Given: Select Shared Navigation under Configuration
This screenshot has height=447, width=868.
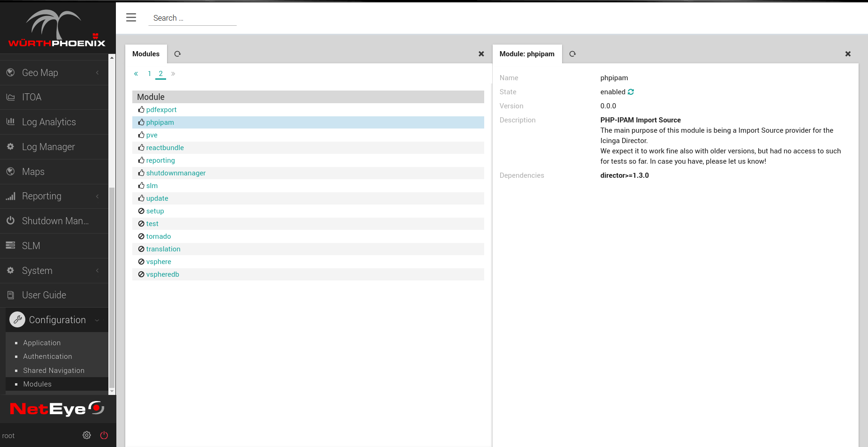Looking at the screenshot, I should 54,370.
